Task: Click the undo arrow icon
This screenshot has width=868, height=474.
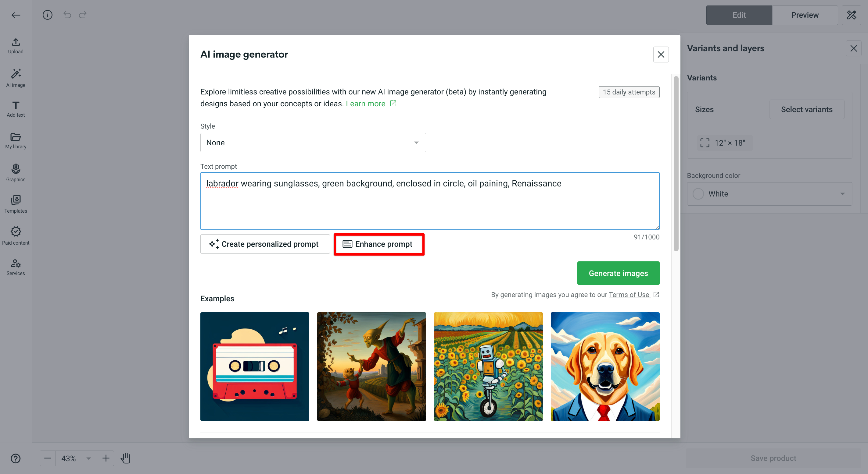Action: [67, 15]
